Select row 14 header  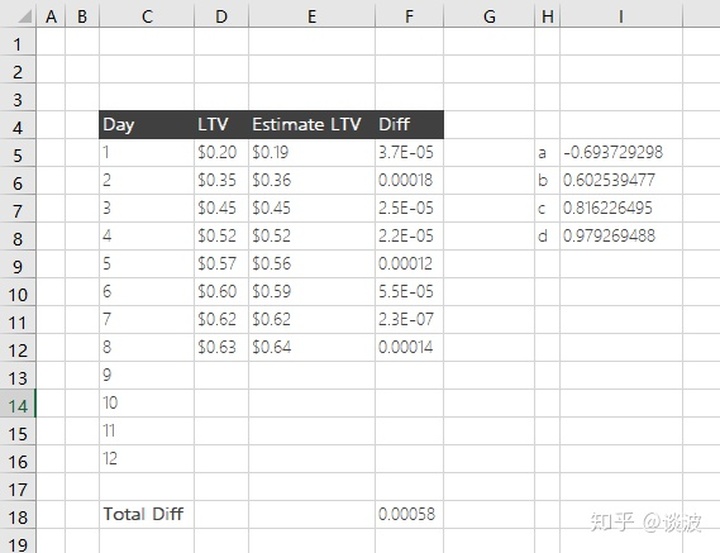pyautogui.click(x=18, y=403)
